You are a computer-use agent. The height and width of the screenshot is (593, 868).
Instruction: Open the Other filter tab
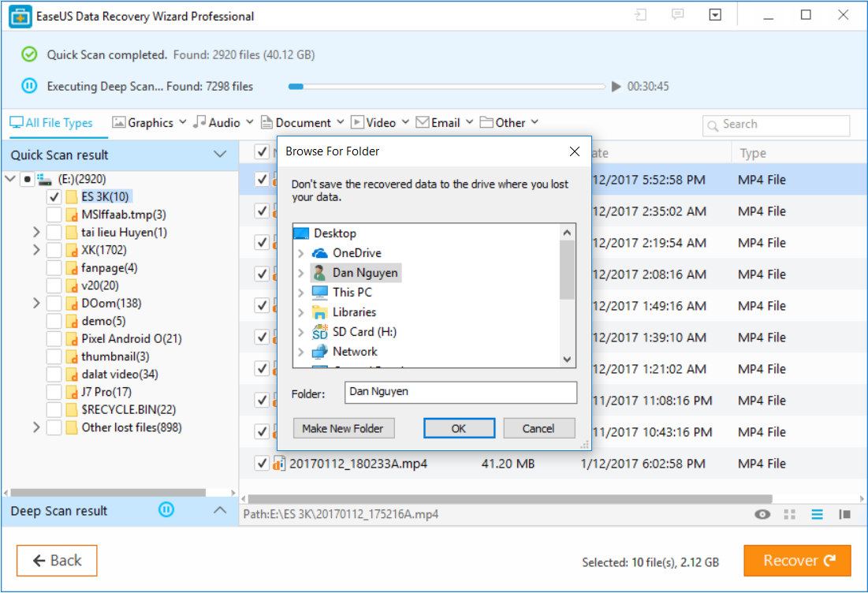509,122
